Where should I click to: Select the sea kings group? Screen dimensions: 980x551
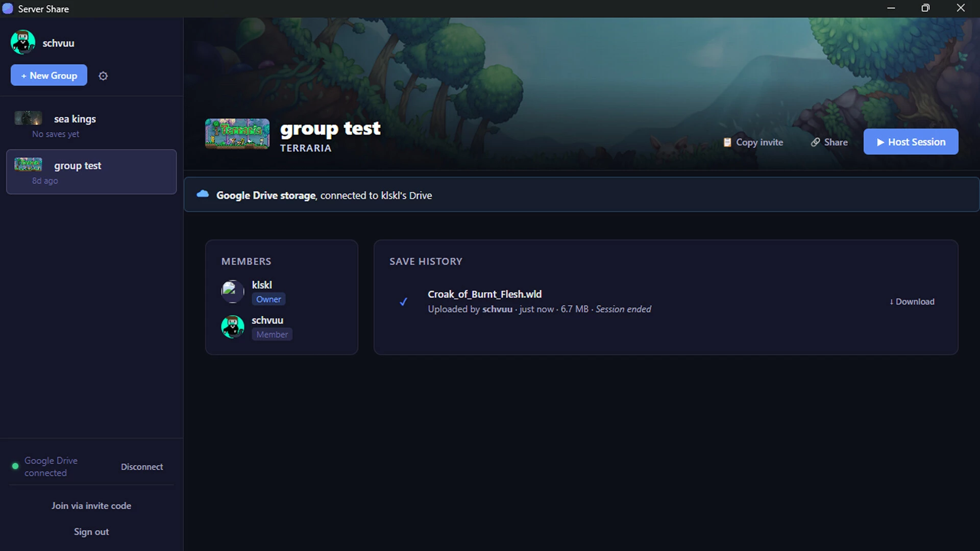91,125
